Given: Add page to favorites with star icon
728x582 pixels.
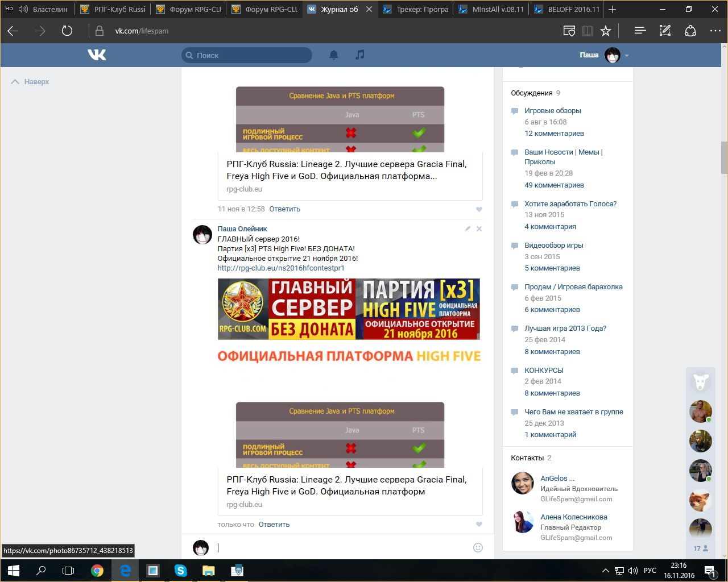Looking at the screenshot, I should click(x=606, y=31).
